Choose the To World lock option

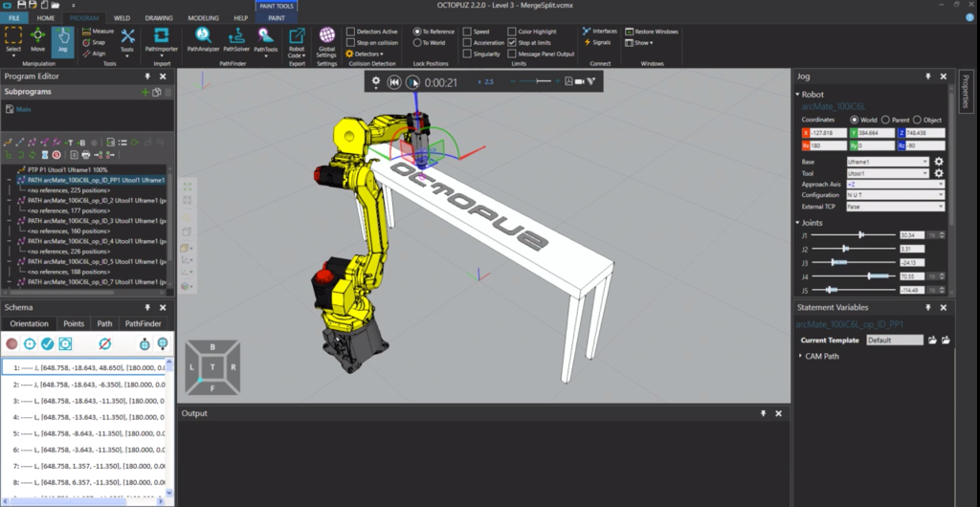point(417,43)
